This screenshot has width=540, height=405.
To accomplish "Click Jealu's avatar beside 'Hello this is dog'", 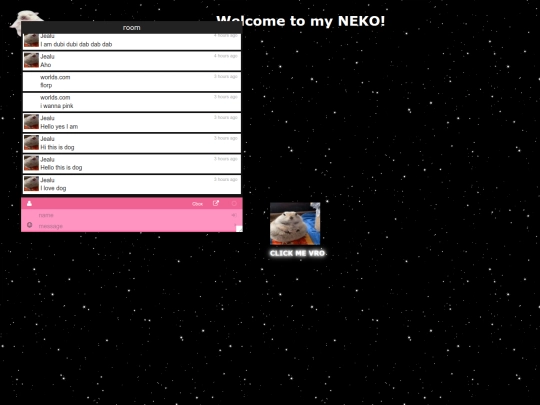I will tap(31, 163).
